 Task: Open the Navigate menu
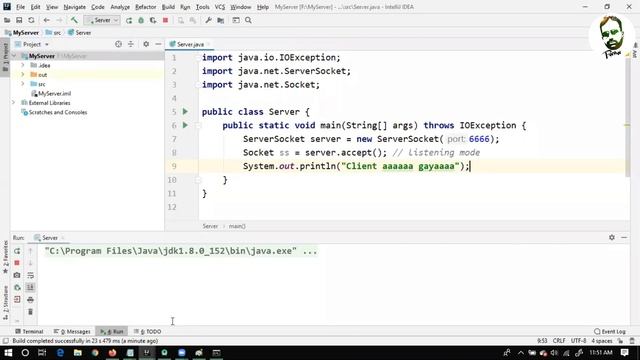tap(74, 7)
